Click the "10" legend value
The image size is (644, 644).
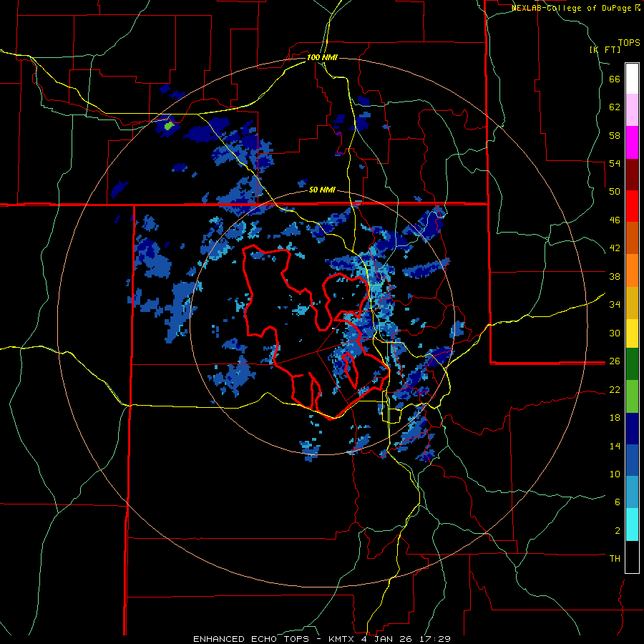tap(615, 474)
